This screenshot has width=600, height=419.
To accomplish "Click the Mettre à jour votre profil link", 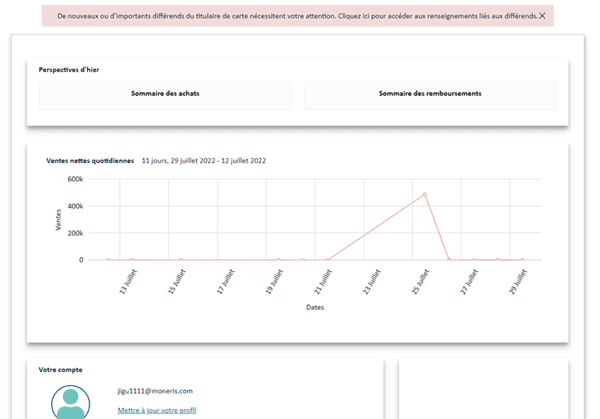I will point(157,410).
